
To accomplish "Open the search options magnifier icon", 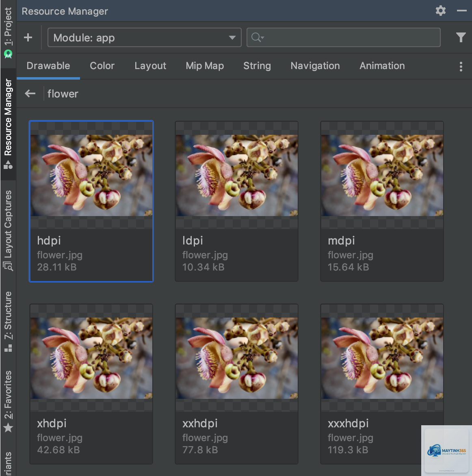I will pos(258,37).
